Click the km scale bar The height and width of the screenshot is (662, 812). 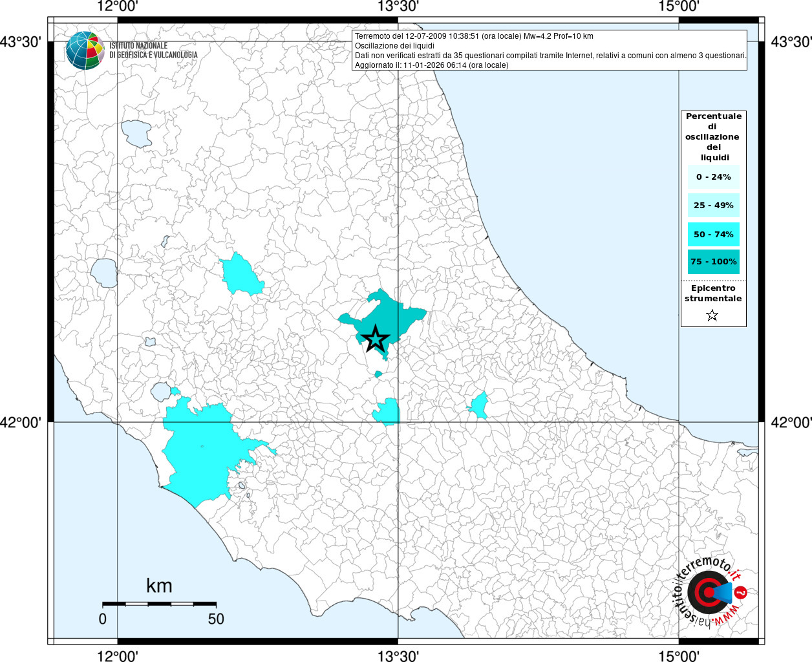[x=159, y=604]
